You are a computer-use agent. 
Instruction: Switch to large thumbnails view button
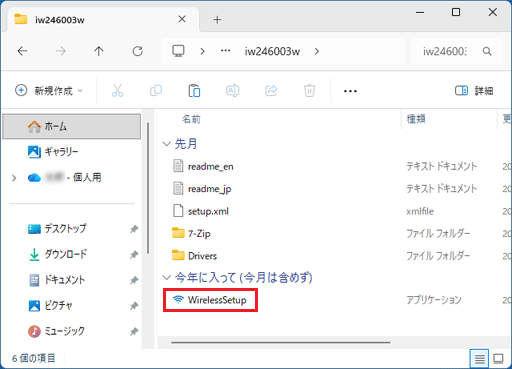[x=498, y=359]
